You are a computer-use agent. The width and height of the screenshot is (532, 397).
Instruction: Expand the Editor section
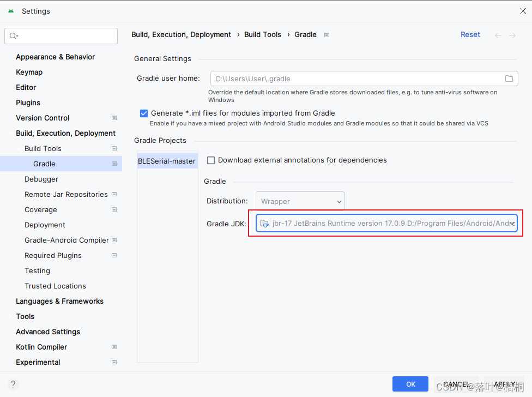click(x=10, y=88)
